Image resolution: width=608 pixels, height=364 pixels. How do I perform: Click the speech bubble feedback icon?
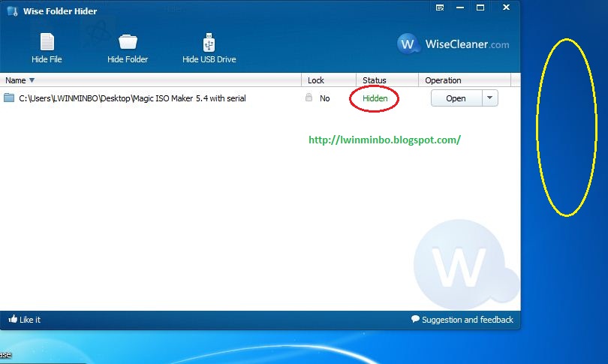click(415, 319)
